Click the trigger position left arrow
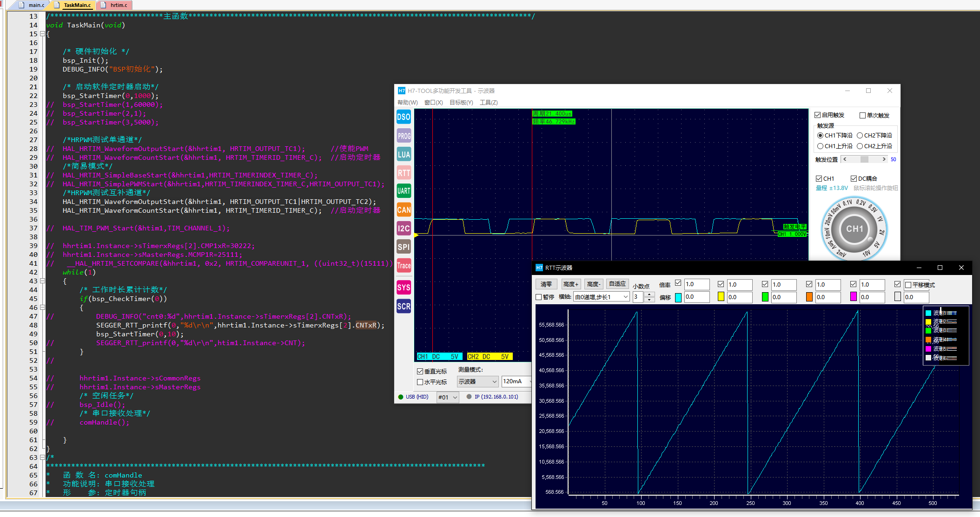This screenshot has width=980, height=517. pos(845,159)
